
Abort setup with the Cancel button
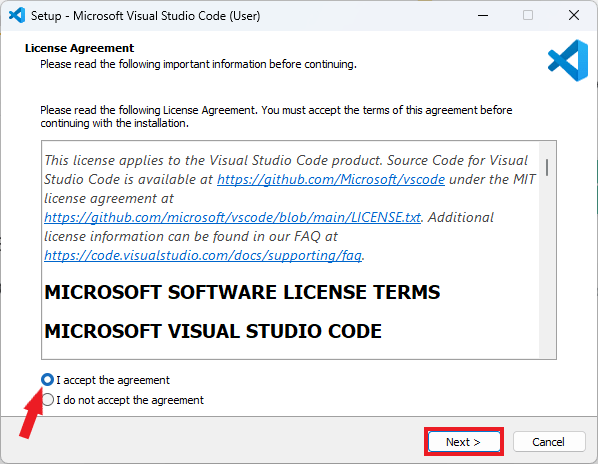(x=549, y=442)
